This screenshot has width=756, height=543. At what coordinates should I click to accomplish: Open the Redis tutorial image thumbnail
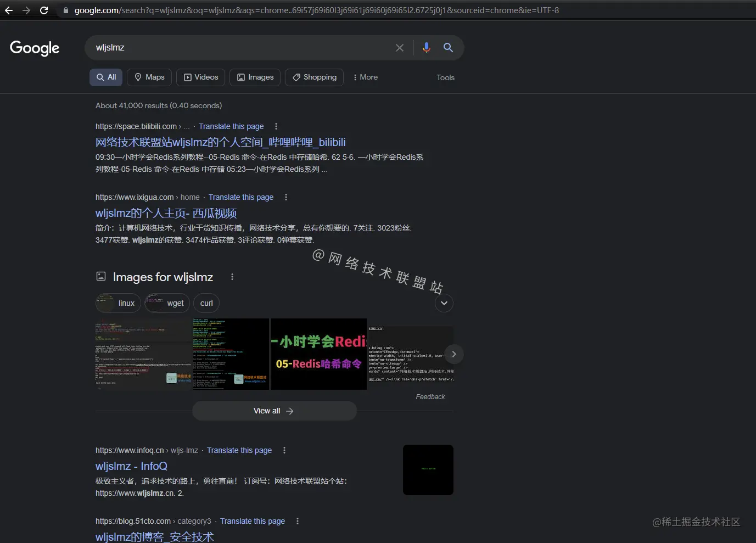319,354
